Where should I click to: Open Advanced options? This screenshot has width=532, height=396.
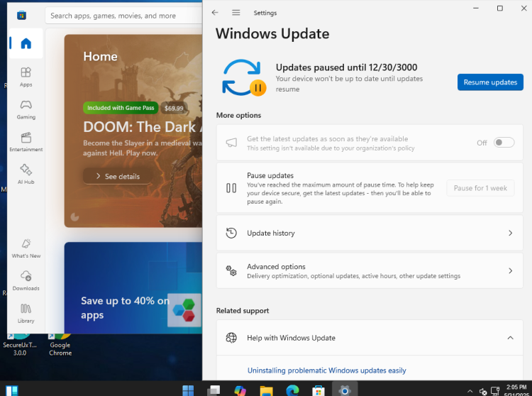[x=370, y=271]
